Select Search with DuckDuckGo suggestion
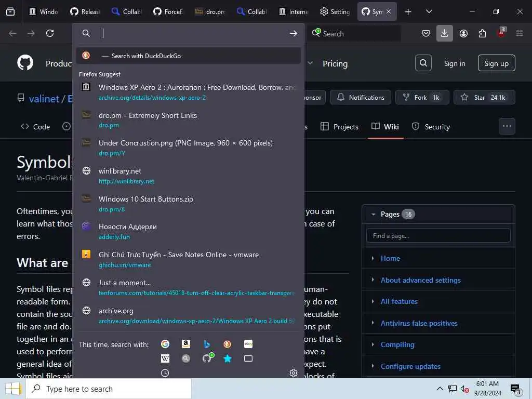Image resolution: width=532 pixels, height=399 pixels. pos(188,56)
